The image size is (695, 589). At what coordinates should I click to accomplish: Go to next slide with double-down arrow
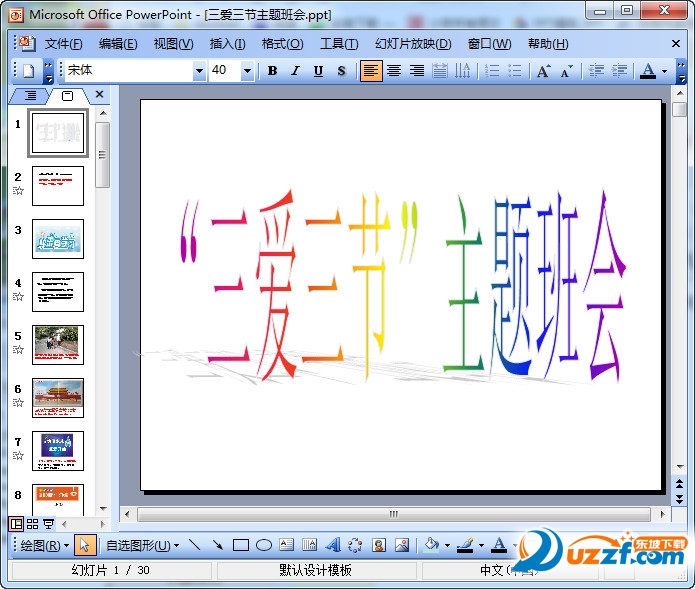(x=679, y=499)
